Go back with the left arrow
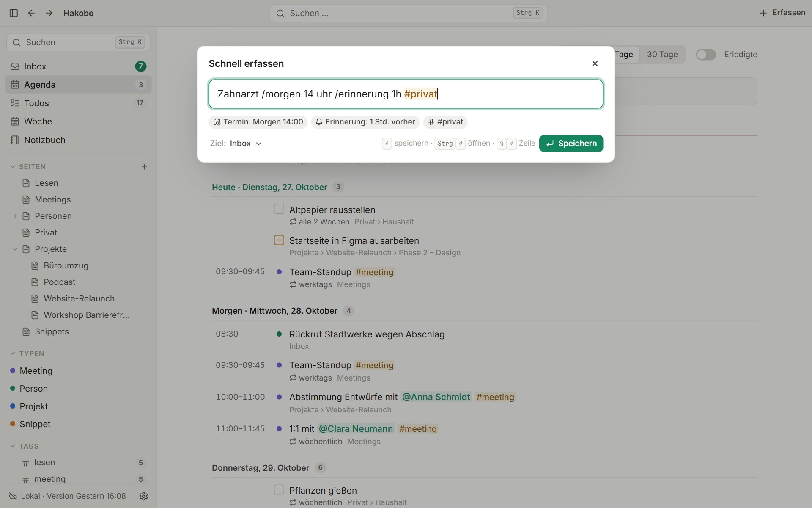 click(x=31, y=13)
